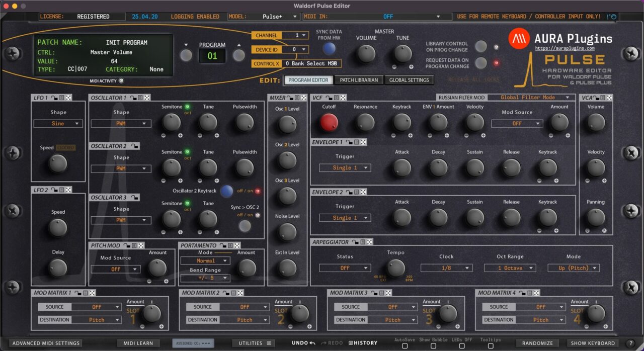
Task: Click the LFO 1 lock icon
Action: coord(54,98)
